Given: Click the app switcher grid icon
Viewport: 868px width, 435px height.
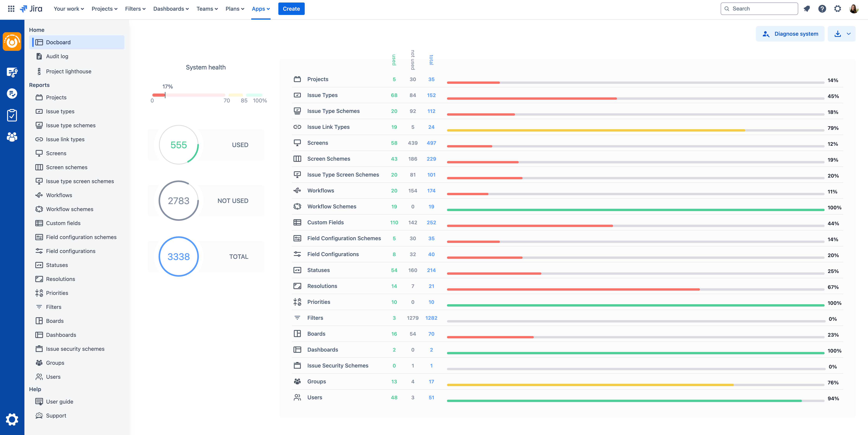Looking at the screenshot, I should click(x=11, y=8).
